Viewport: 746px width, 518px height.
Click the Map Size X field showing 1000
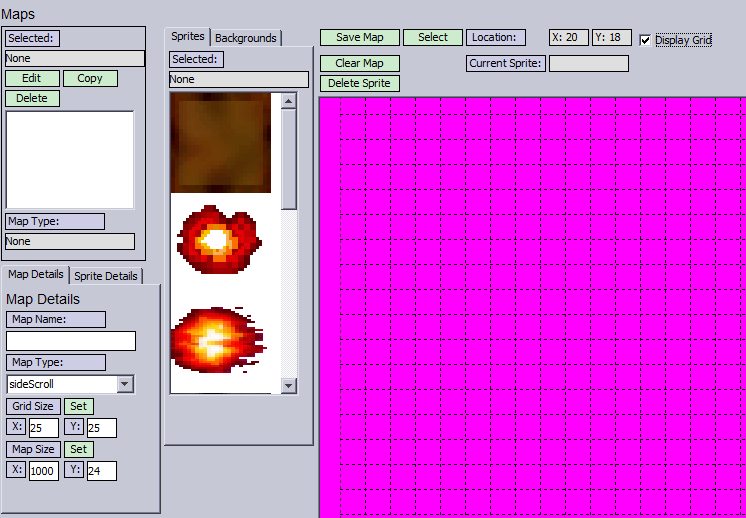44,471
